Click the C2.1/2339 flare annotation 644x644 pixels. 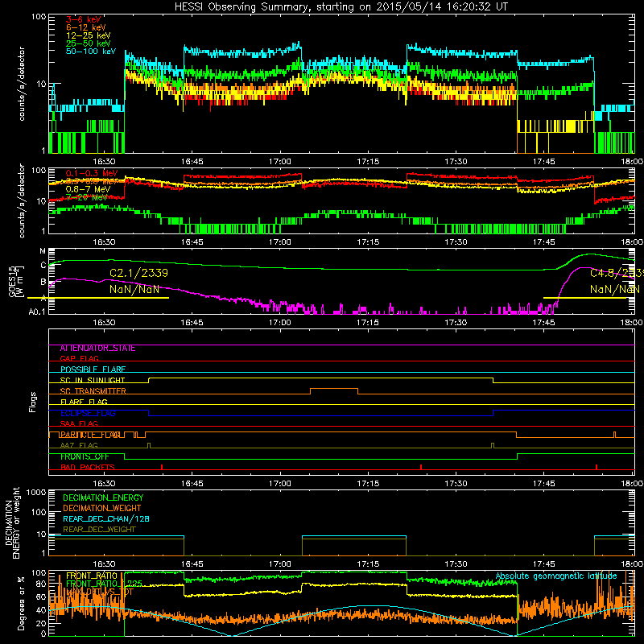click(138, 273)
